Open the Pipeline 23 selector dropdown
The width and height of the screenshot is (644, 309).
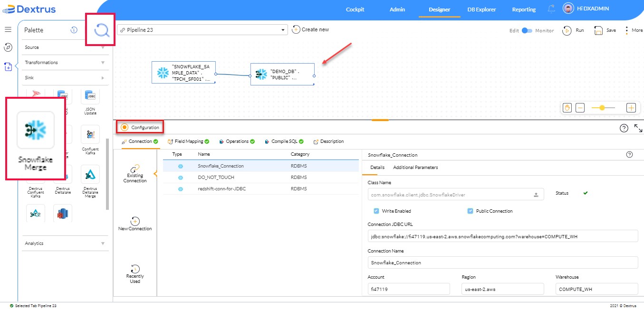282,29
